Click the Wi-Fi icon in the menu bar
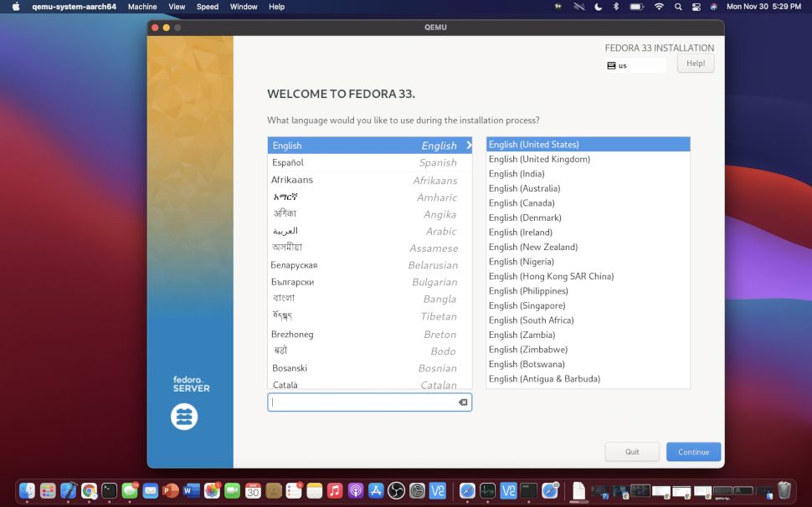 click(x=660, y=7)
